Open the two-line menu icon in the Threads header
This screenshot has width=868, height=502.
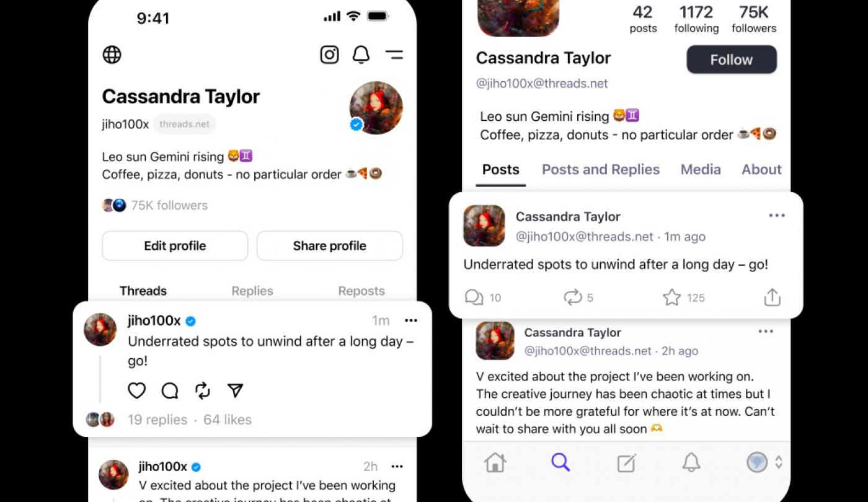point(394,55)
